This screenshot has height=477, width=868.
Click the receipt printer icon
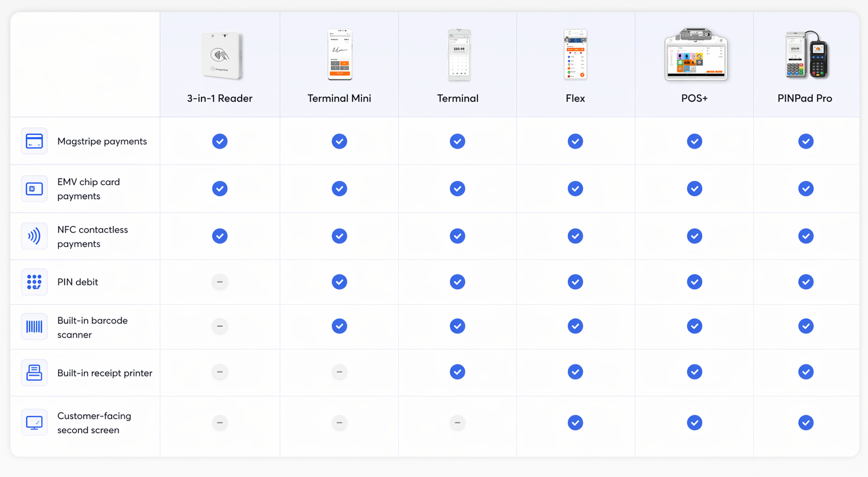[34, 373]
